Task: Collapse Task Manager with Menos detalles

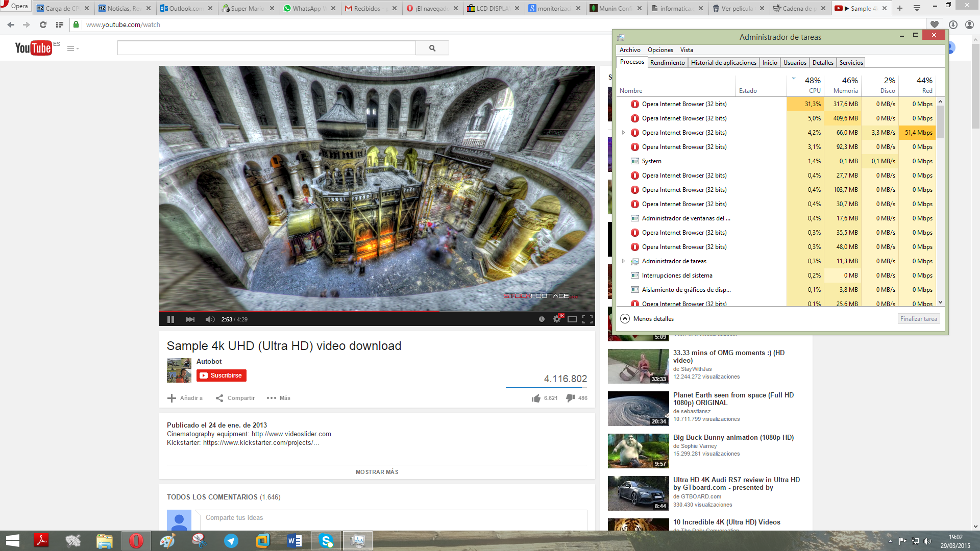Action: pyautogui.click(x=647, y=319)
